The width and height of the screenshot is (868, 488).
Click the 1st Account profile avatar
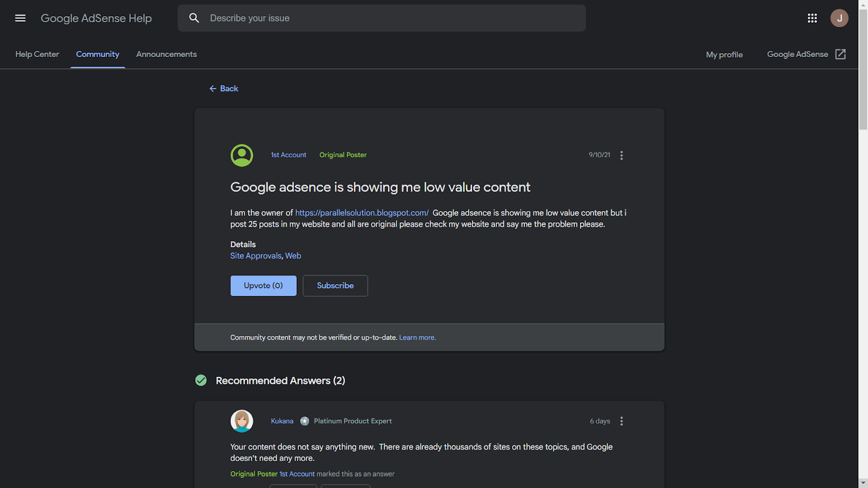click(x=242, y=155)
